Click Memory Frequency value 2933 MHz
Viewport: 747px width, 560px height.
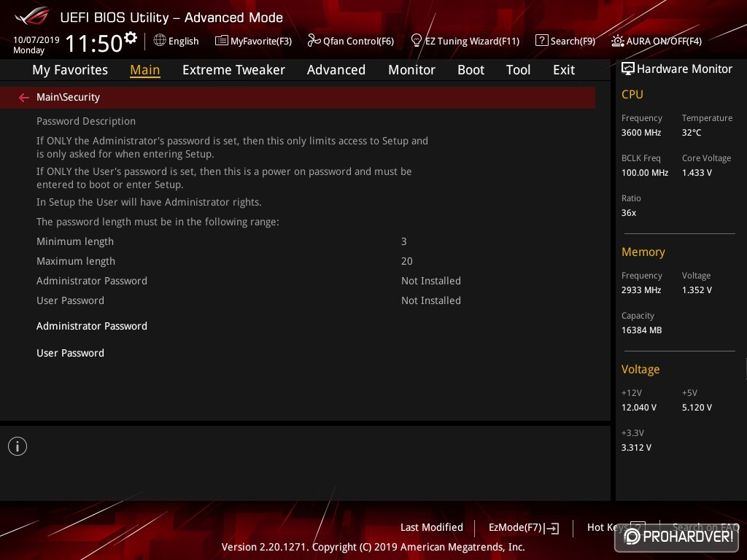[x=640, y=290]
